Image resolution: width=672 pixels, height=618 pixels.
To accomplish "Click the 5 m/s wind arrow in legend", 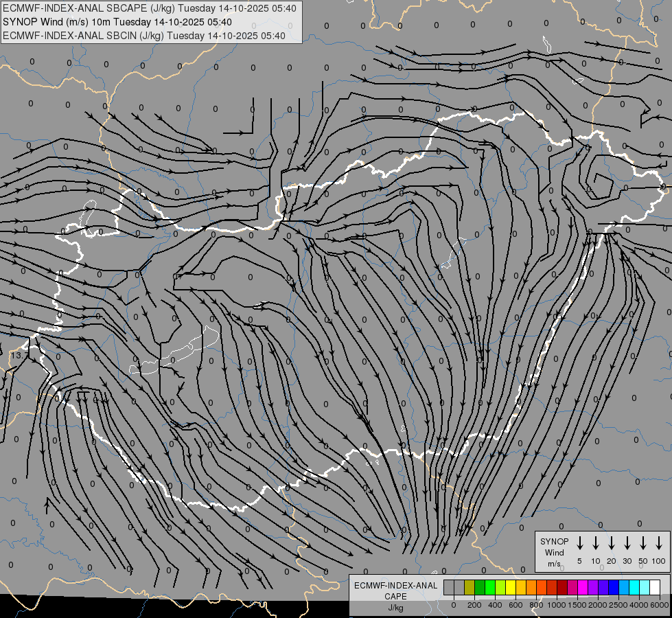I will click(580, 543).
